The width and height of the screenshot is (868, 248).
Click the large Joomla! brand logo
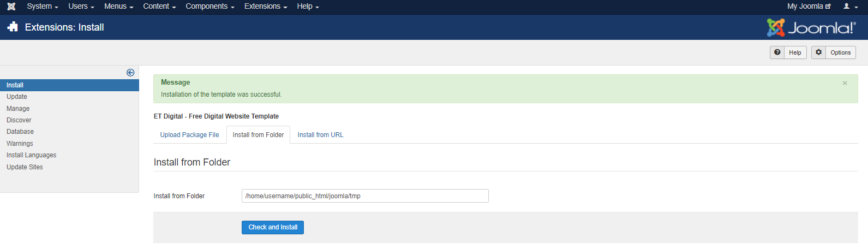point(811,28)
